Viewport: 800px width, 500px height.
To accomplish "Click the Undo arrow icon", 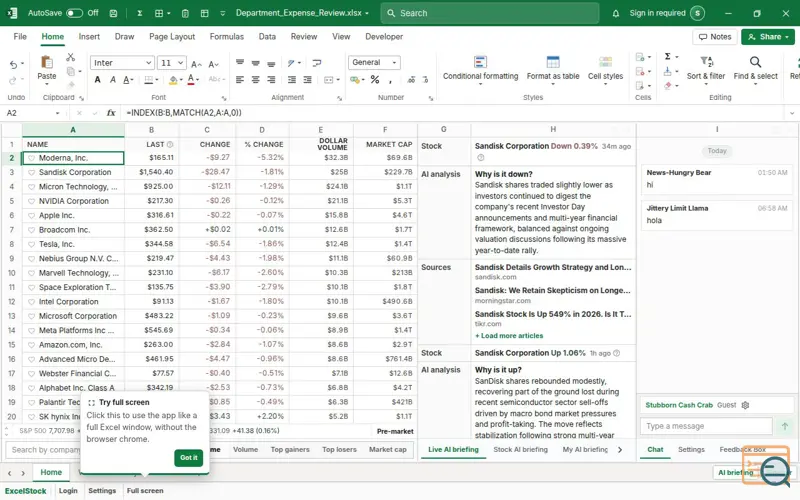I will 13,64.
